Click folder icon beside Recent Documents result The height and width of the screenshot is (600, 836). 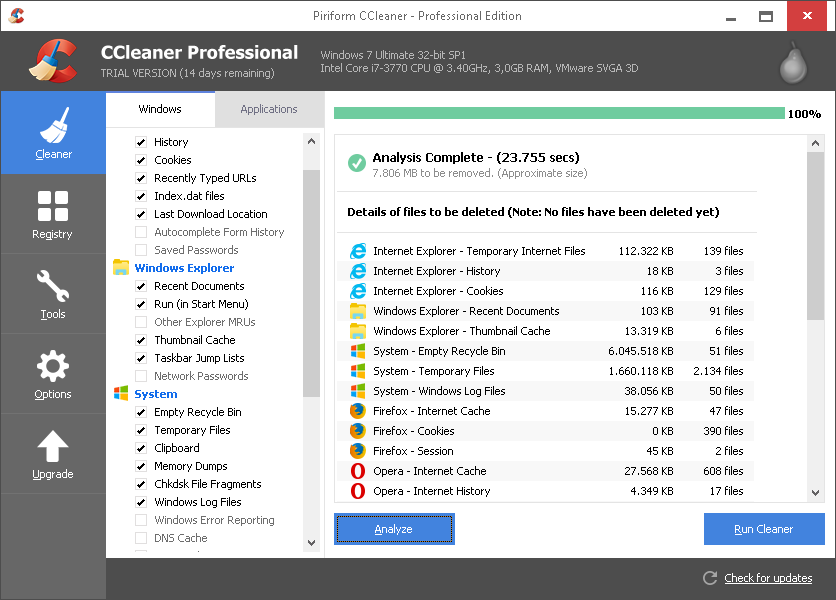tap(358, 311)
